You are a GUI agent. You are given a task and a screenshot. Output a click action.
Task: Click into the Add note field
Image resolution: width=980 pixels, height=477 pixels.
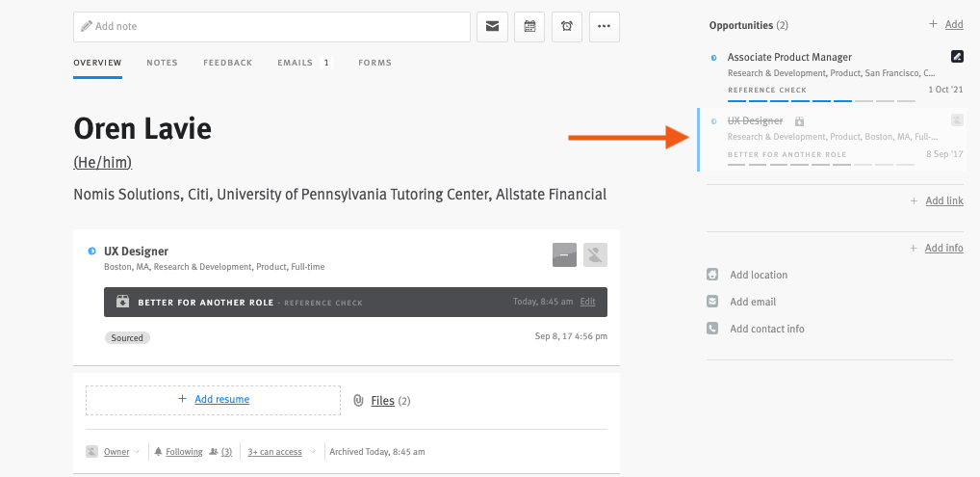(x=271, y=27)
